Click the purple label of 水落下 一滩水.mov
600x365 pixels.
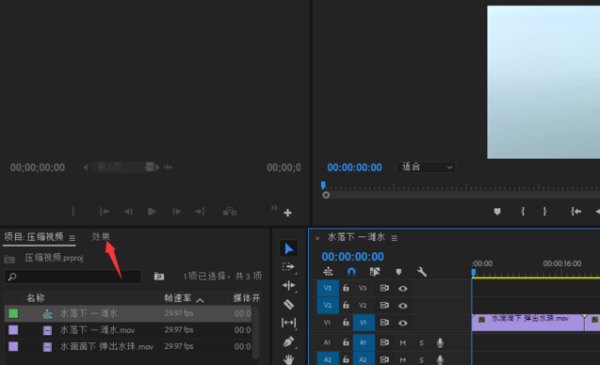[x=13, y=330]
